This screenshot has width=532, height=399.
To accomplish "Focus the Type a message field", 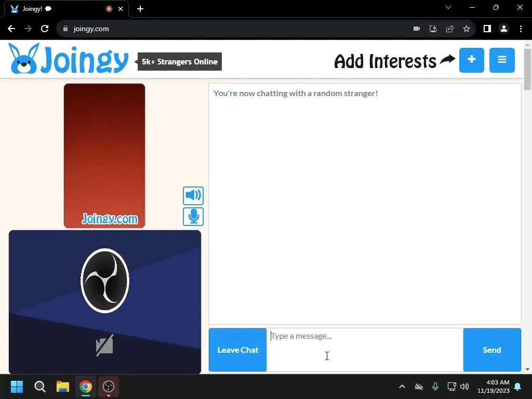I will coord(365,350).
